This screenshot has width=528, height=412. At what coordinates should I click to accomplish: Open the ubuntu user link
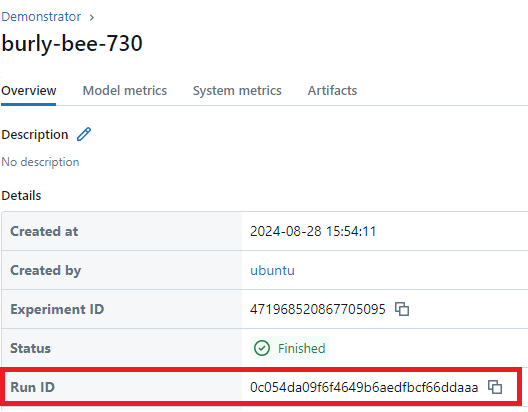click(272, 270)
